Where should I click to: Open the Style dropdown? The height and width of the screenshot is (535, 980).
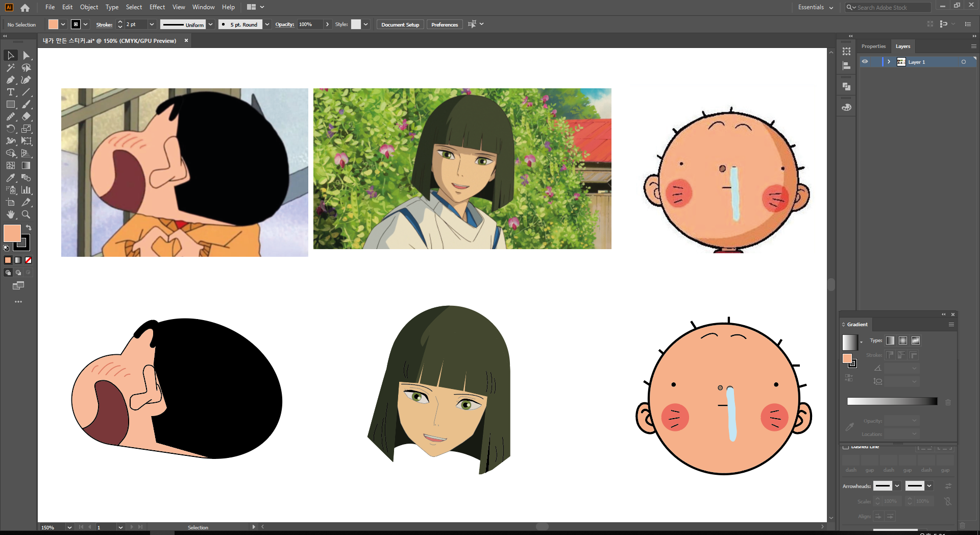365,25
